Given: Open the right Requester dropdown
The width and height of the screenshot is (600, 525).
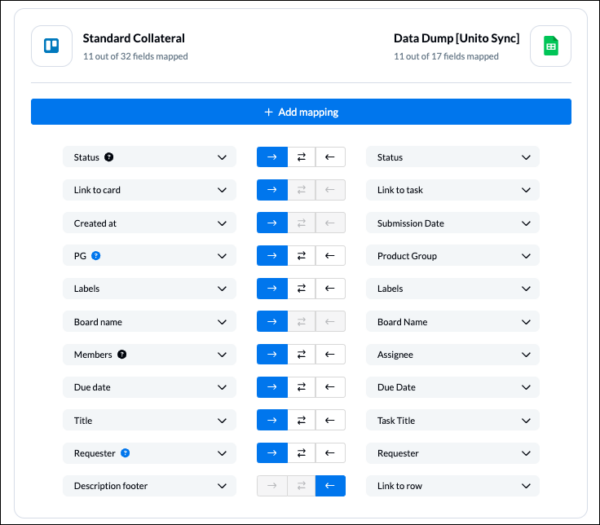Looking at the screenshot, I should (453, 453).
